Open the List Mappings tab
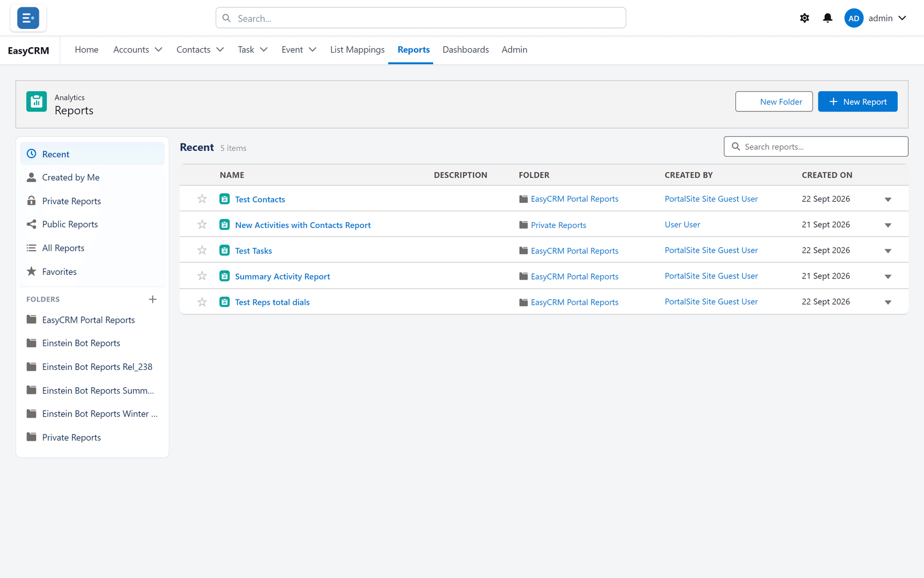This screenshot has height=578, width=924. point(358,49)
